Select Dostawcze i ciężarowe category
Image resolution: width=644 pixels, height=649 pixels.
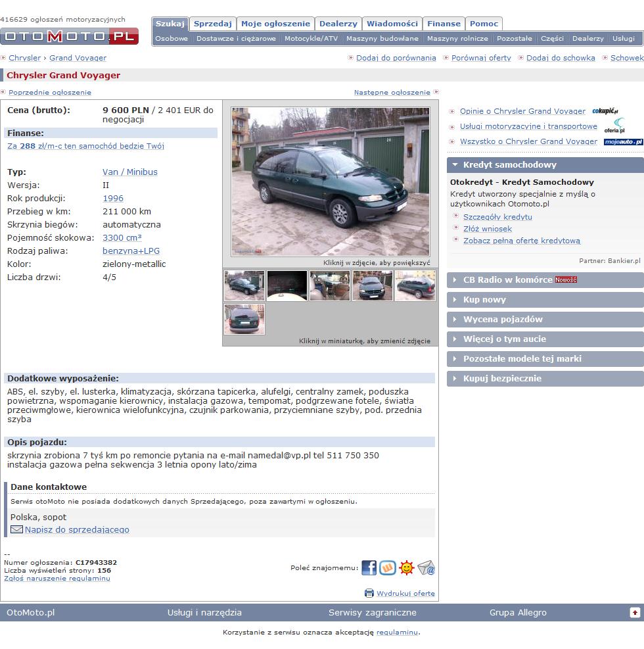point(236,39)
